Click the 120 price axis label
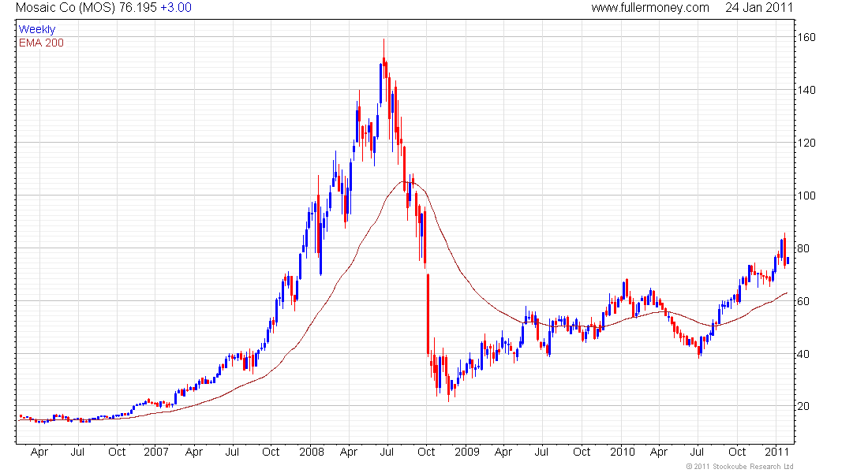The width and height of the screenshot is (868, 473). click(806, 143)
